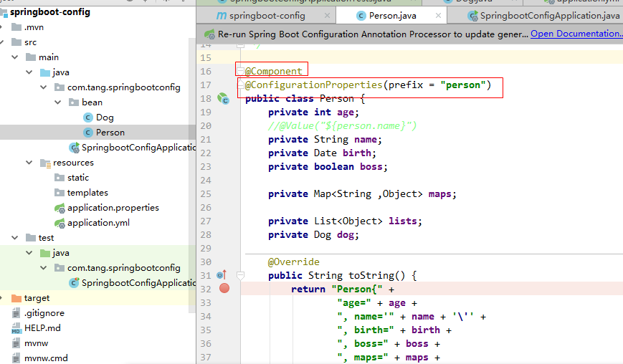
Task: Click the @Override annotation text
Action: pos(294,262)
